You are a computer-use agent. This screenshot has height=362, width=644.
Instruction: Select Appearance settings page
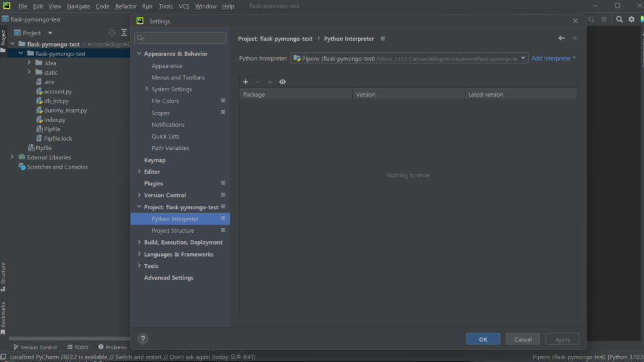click(167, 66)
